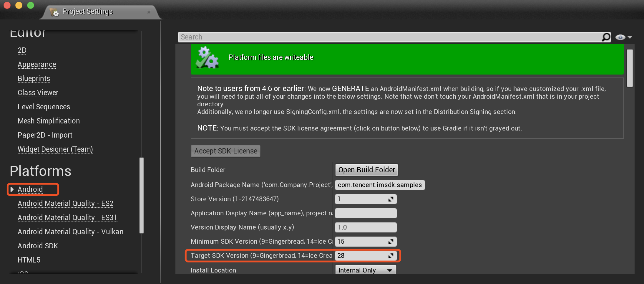Open the Install Location dropdown
This screenshot has height=284, width=644.
coord(366,270)
